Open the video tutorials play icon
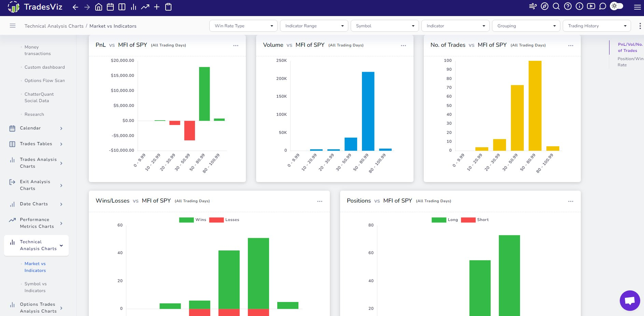The width and height of the screenshot is (644, 316). pyautogui.click(x=591, y=6)
